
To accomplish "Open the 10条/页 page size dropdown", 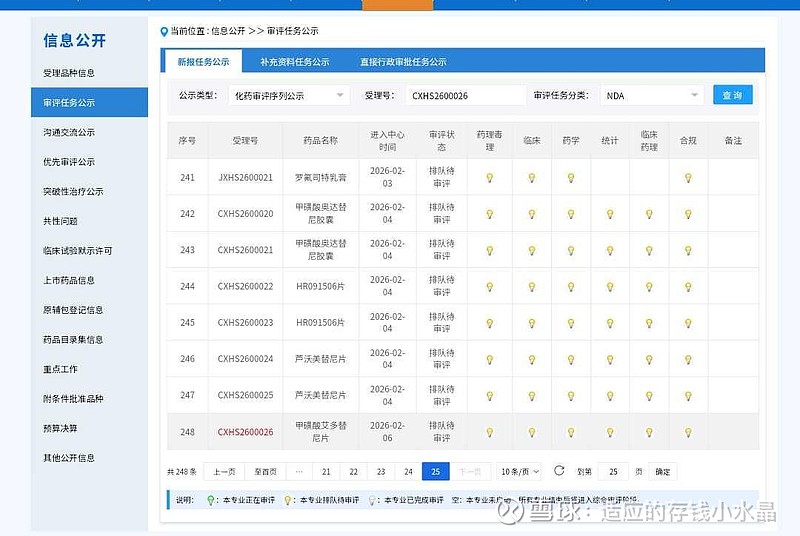I will (520, 472).
